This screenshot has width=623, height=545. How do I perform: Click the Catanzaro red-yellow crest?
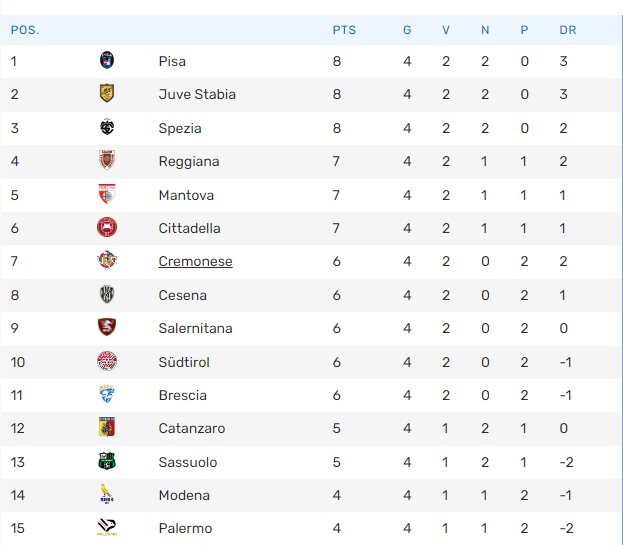click(107, 427)
